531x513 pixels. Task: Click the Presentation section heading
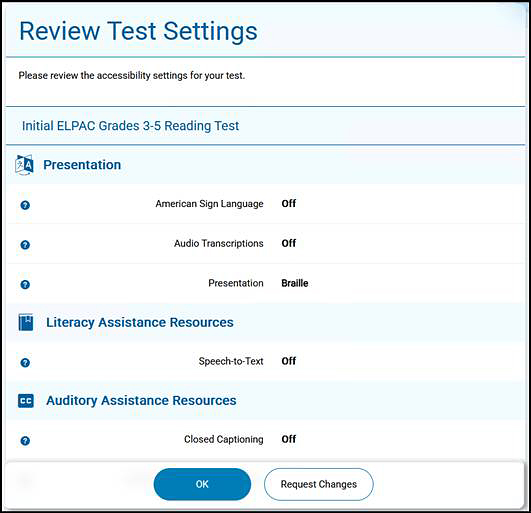[82, 165]
